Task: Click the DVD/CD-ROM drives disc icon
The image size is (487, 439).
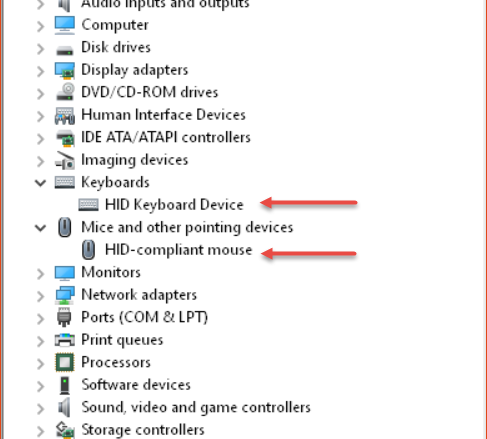Action: tap(65, 93)
